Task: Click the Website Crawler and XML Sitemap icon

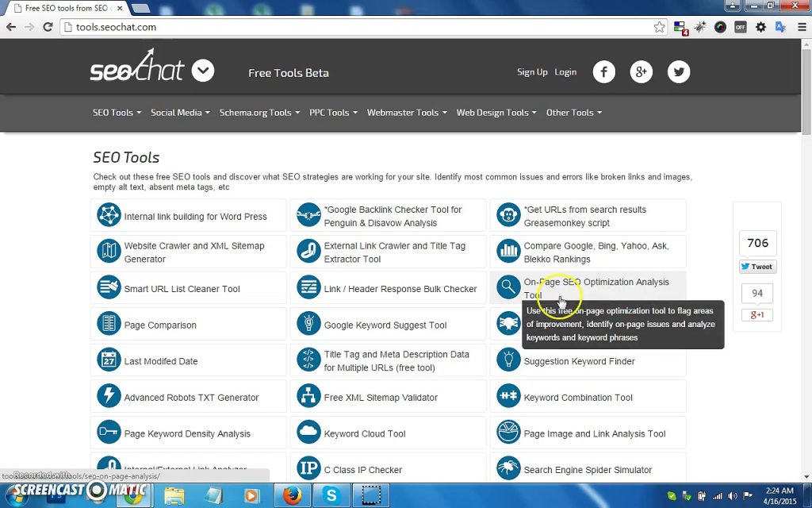Action: coord(109,252)
